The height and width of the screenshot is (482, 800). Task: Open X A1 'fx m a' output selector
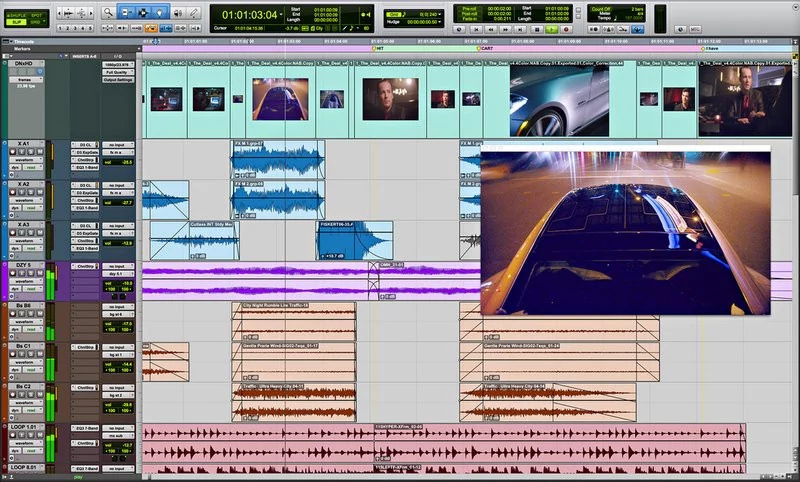pyautogui.click(x=118, y=152)
